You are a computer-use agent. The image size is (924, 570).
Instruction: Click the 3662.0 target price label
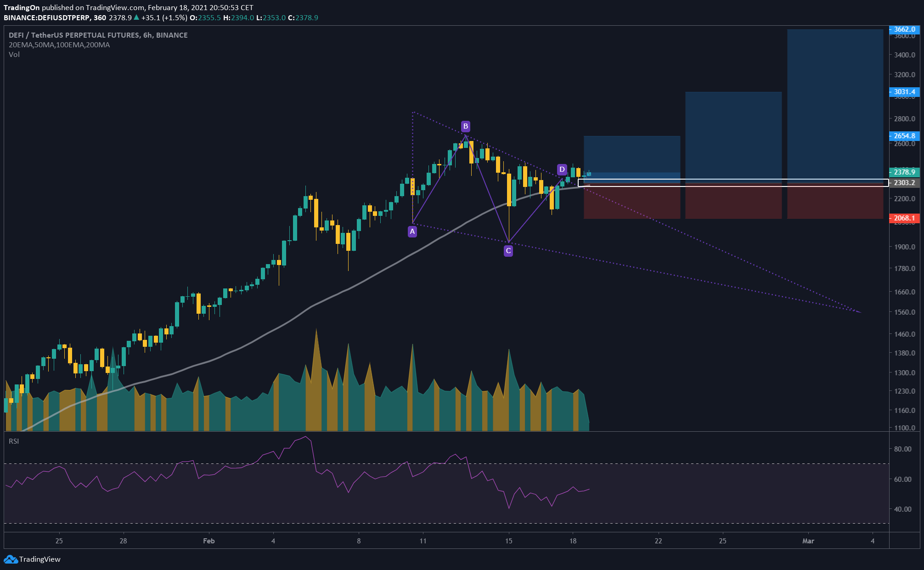point(904,29)
